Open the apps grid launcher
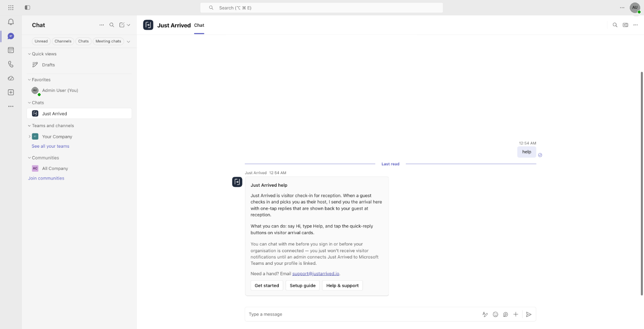This screenshot has height=329, width=644. (11, 8)
